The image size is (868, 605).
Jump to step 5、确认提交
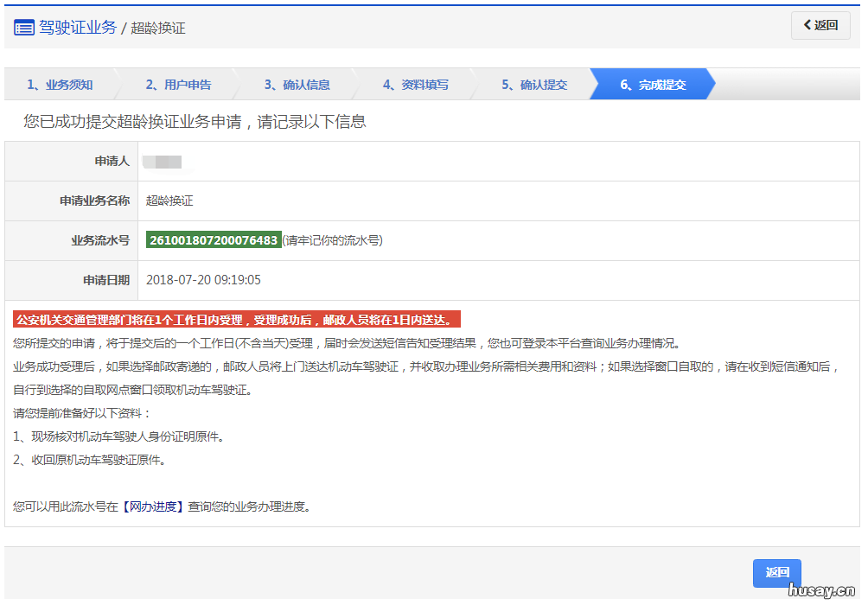tap(534, 85)
